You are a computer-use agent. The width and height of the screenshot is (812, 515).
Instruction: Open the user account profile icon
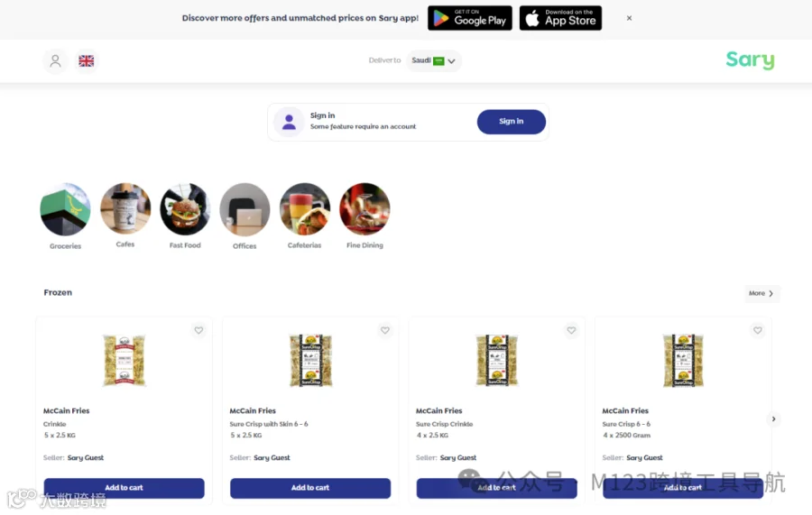point(55,61)
